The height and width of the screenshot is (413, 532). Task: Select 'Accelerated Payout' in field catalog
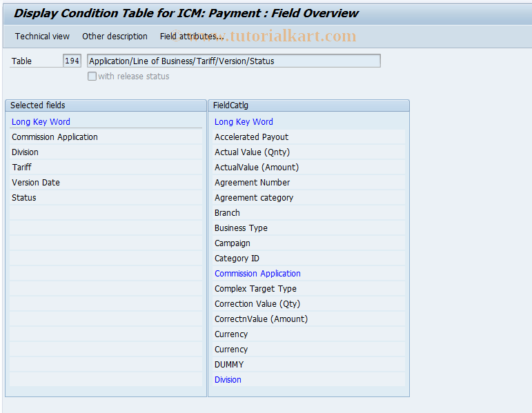tap(309, 137)
